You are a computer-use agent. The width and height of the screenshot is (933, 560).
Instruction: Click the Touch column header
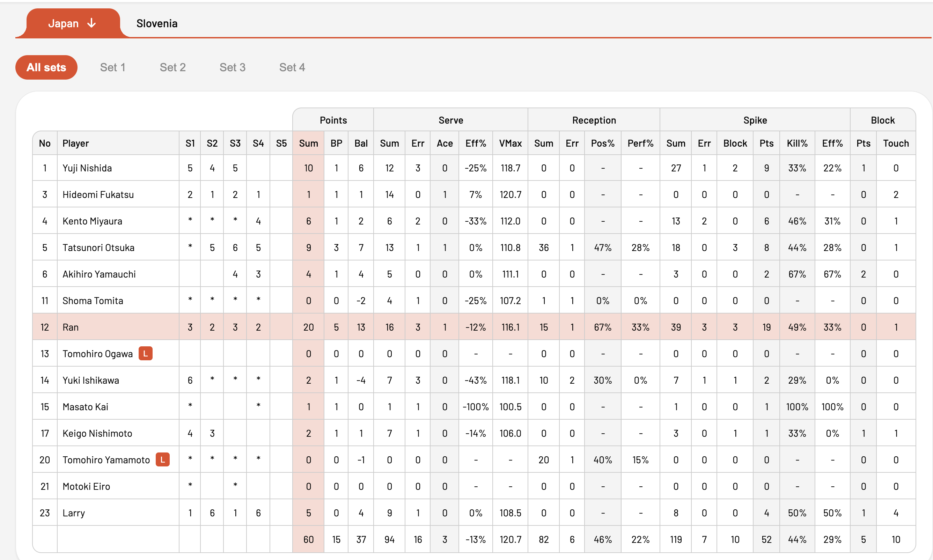click(x=896, y=143)
